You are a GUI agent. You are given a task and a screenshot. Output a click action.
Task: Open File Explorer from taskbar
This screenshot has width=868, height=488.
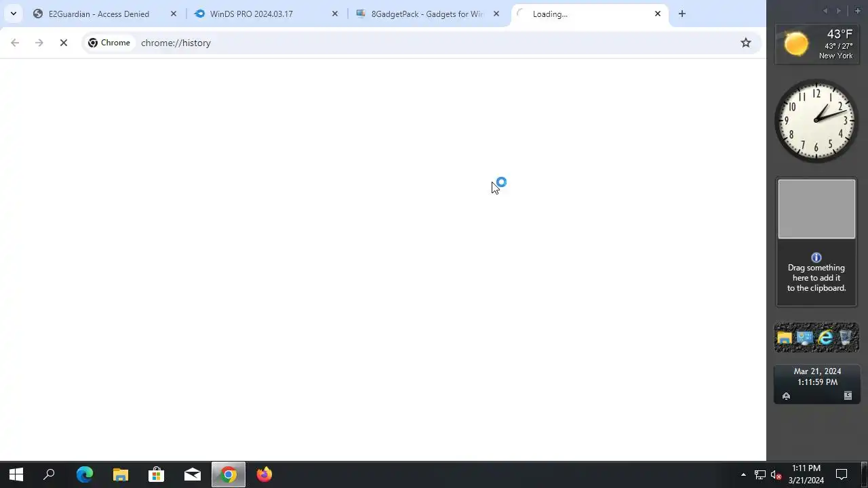(121, 474)
